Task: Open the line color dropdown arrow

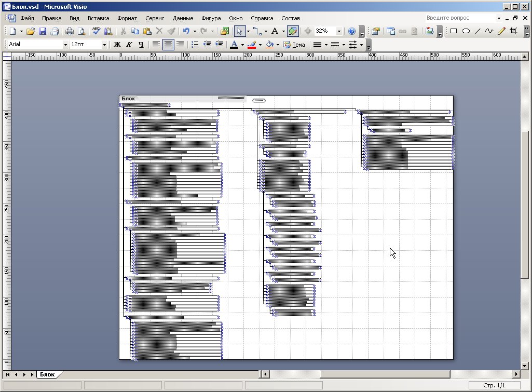Action: coord(260,45)
